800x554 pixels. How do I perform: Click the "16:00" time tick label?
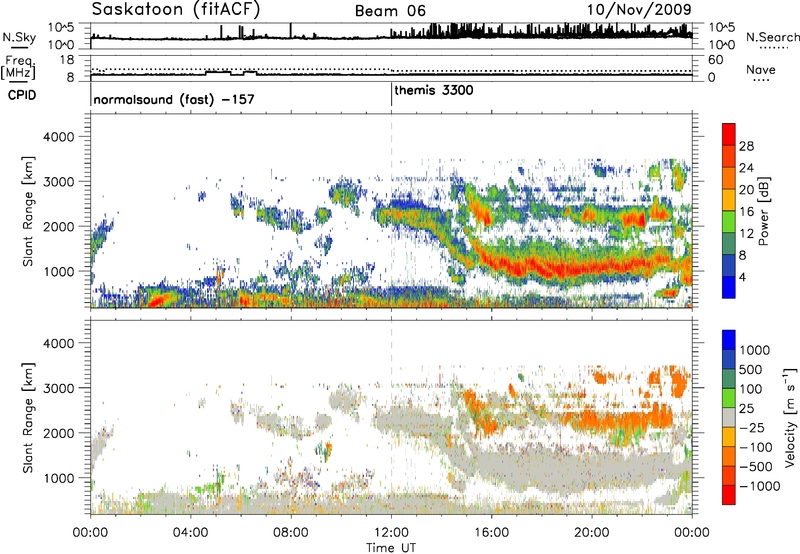[x=491, y=533]
